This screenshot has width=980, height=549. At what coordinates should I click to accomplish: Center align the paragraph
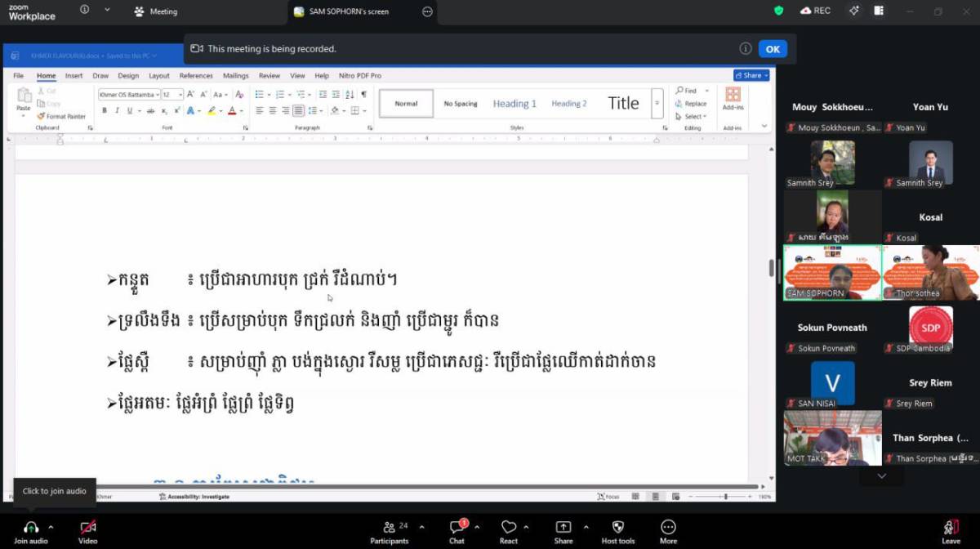pyautogui.click(x=273, y=110)
